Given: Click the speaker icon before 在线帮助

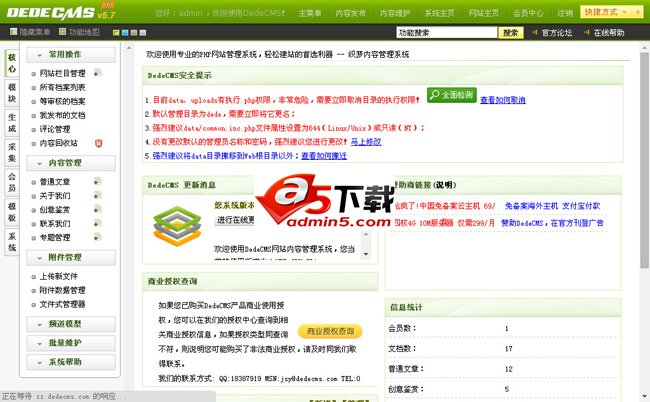Looking at the screenshot, I should [587, 32].
